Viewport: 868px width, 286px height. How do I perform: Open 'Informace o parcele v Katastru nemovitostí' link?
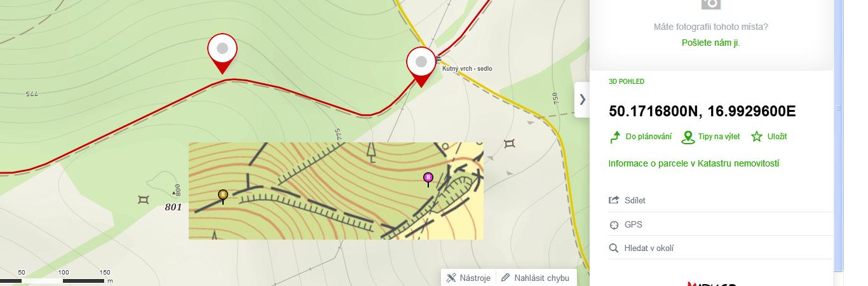click(694, 163)
